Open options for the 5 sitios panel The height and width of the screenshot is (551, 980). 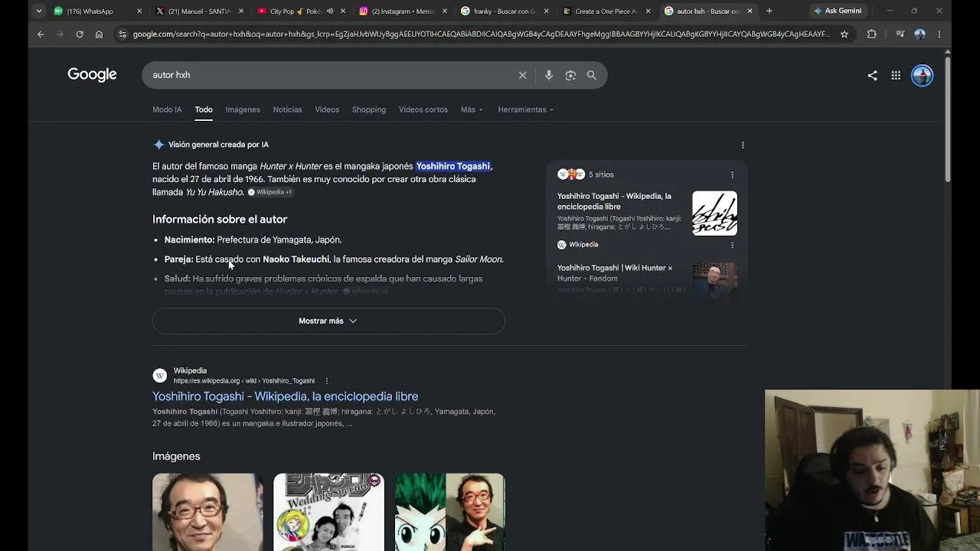tap(732, 174)
